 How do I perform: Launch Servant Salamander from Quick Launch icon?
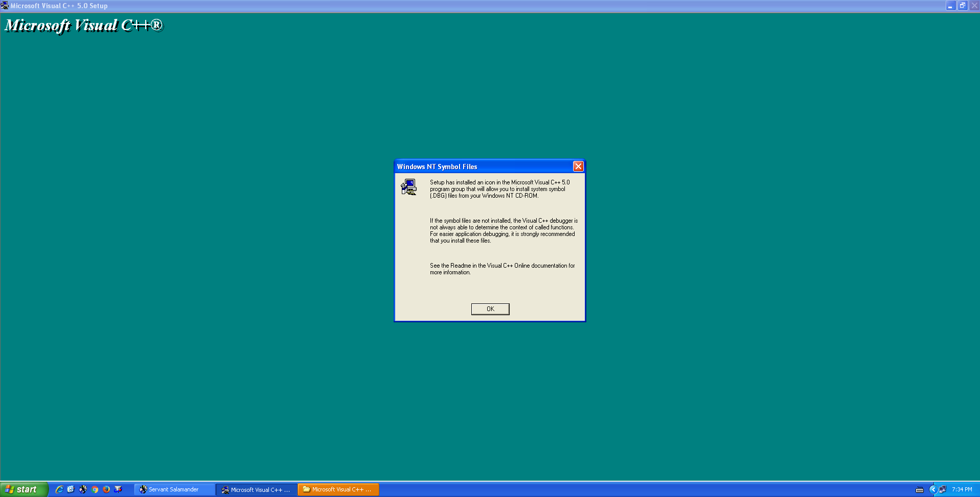click(x=83, y=489)
